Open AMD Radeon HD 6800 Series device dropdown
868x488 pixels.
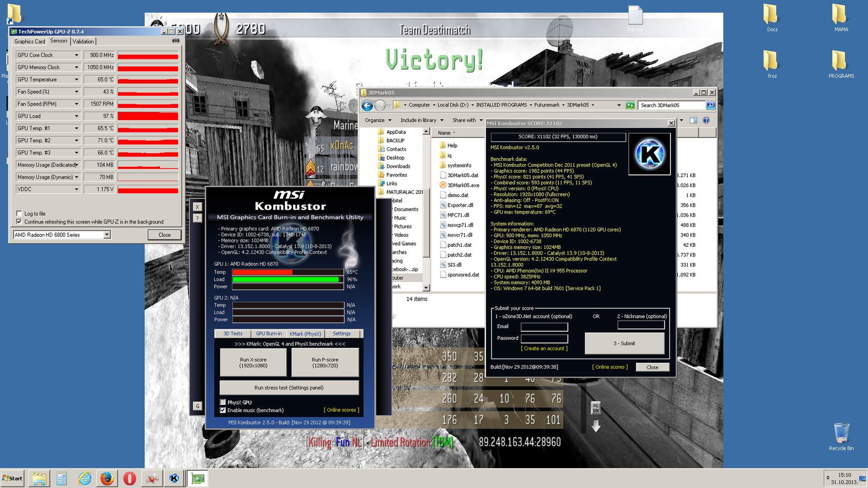pos(107,235)
